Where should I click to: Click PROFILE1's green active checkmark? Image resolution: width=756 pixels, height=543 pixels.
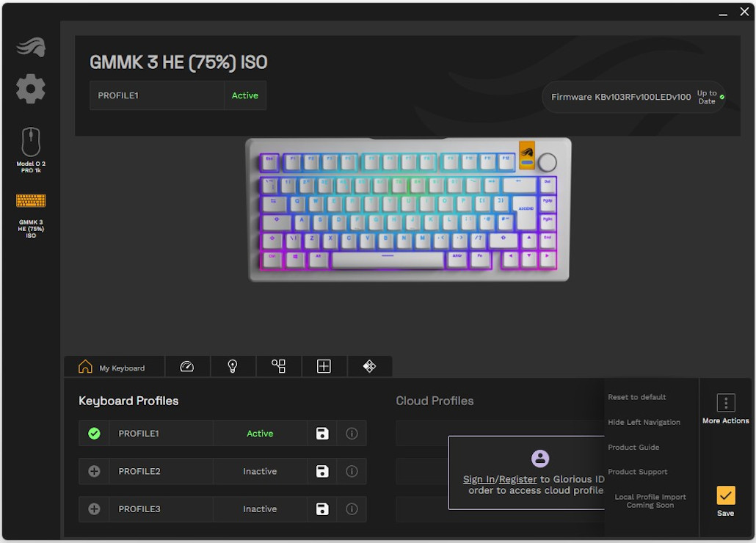(x=94, y=434)
